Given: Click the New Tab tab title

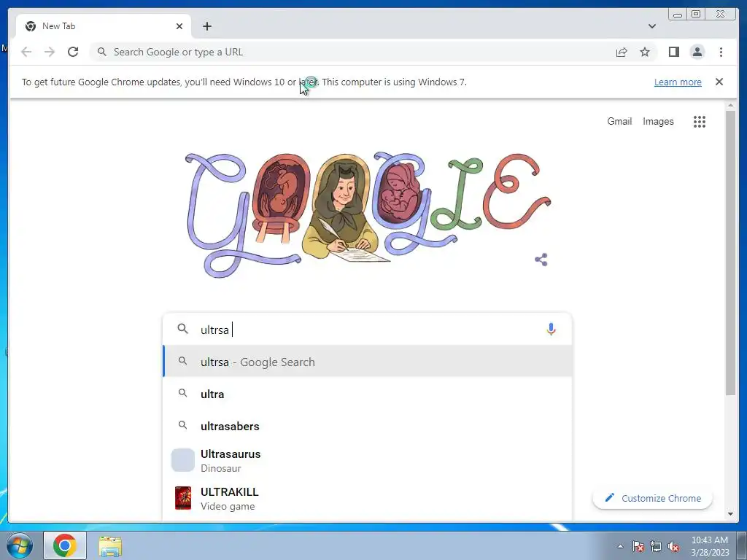Looking at the screenshot, I should (x=58, y=26).
